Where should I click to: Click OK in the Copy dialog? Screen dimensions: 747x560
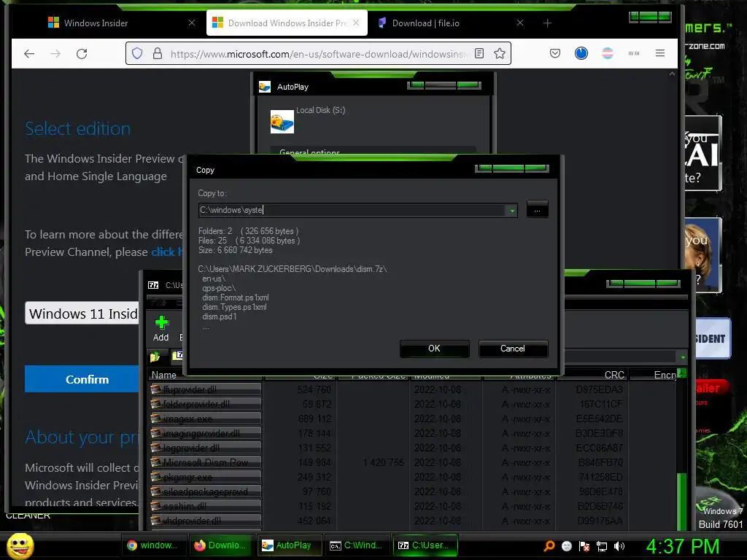coord(435,349)
